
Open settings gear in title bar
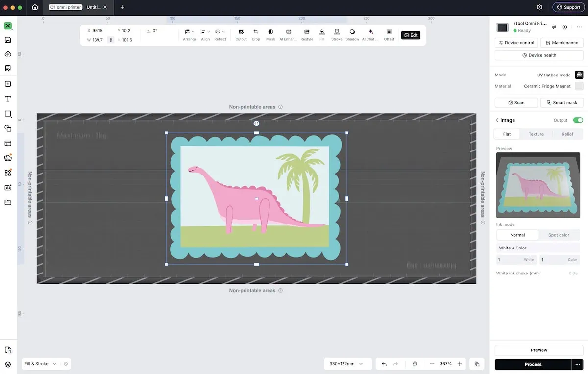click(x=539, y=7)
